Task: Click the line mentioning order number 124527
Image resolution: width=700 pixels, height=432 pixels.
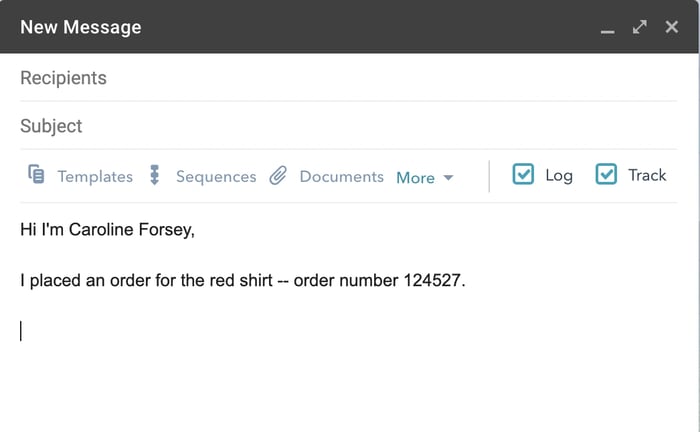Action: [243, 281]
